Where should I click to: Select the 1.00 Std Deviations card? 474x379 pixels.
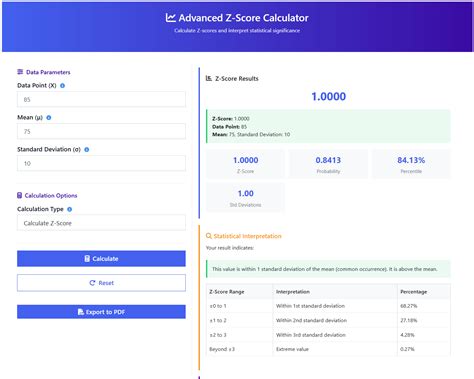coord(246,197)
